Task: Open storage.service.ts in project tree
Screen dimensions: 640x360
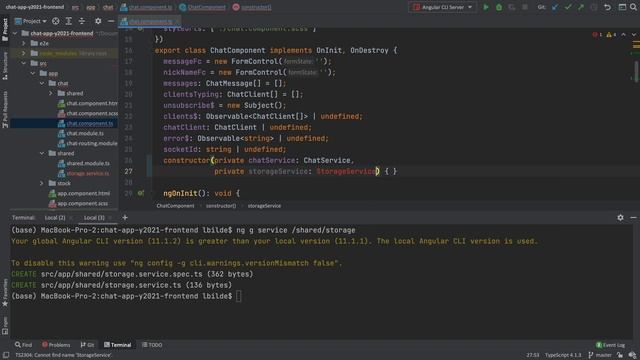Action: coord(87,173)
